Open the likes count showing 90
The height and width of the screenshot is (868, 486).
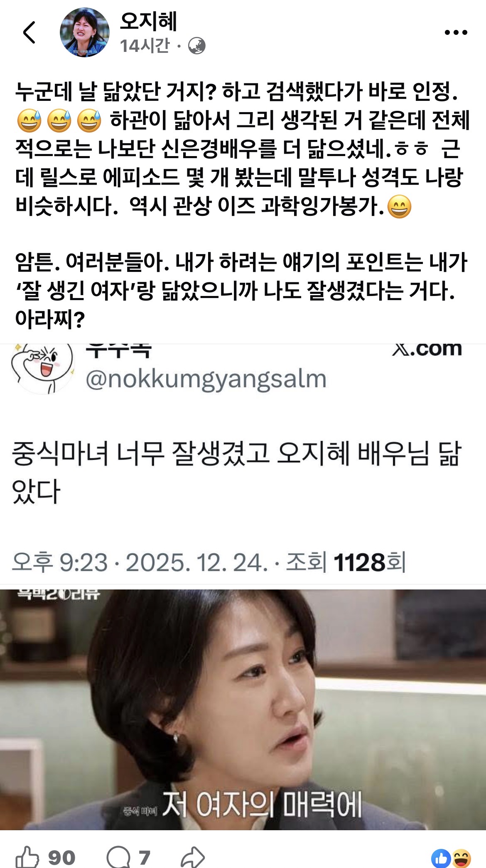pyautogui.click(x=61, y=858)
